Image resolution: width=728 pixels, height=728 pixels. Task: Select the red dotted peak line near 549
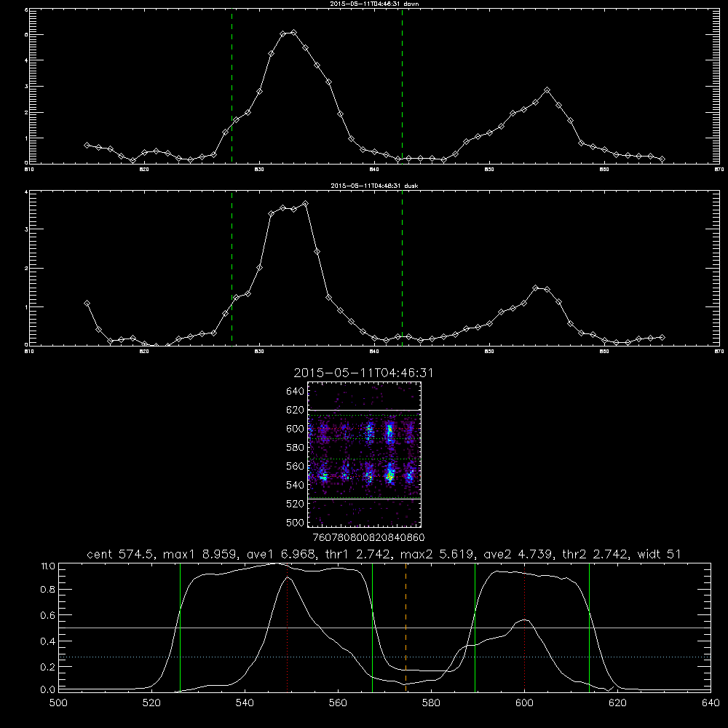288,627
